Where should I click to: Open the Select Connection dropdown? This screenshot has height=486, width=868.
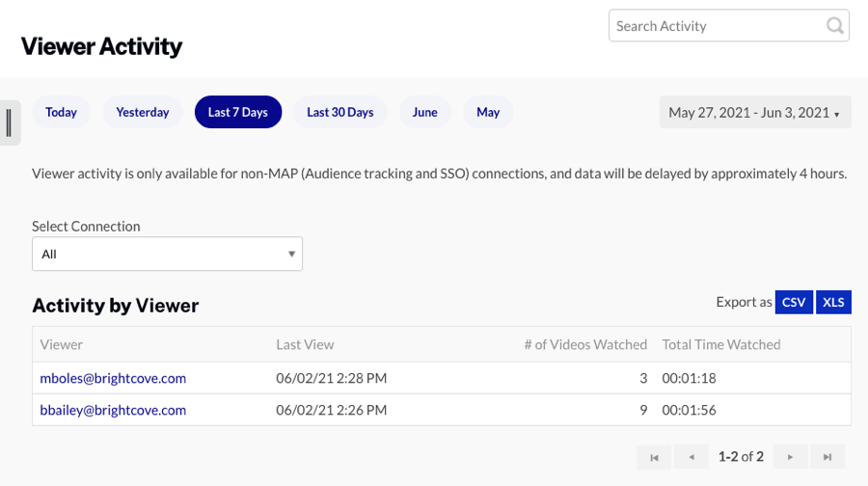pyautogui.click(x=167, y=254)
